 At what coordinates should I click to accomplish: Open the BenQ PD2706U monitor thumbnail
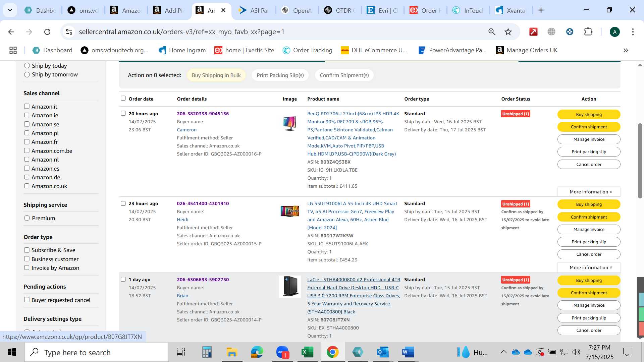[x=289, y=123]
